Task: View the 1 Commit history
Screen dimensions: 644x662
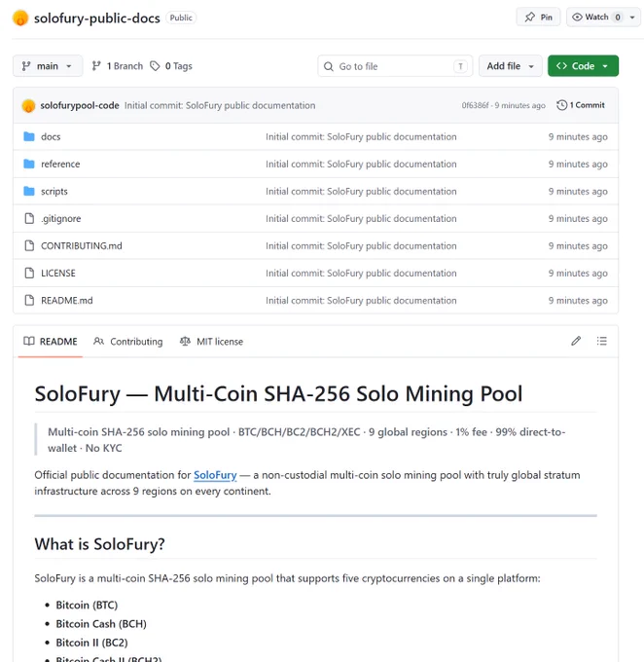Action: [x=581, y=105]
